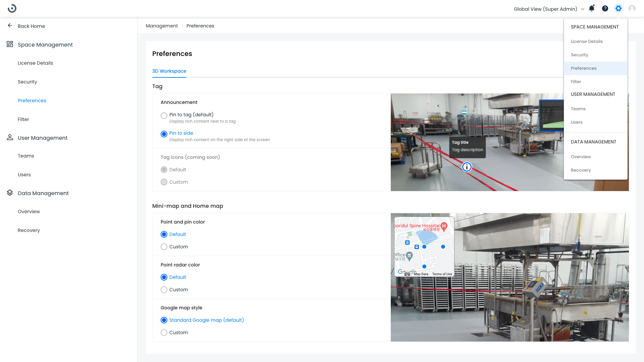Click the info tag pin in preview
Screen dimensions: 644x362
(x=467, y=167)
